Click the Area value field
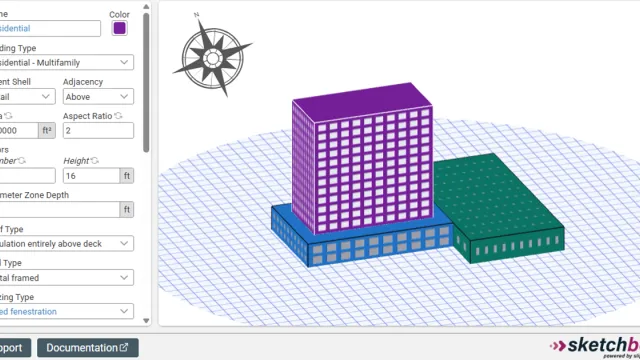Image resolution: width=640 pixels, height=360 pixels. pos(19,131)
